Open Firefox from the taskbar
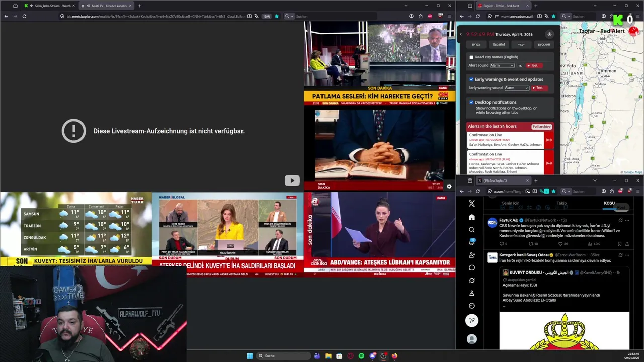The width and height of the screenshot is (644, 362). (x=394, y=356)
